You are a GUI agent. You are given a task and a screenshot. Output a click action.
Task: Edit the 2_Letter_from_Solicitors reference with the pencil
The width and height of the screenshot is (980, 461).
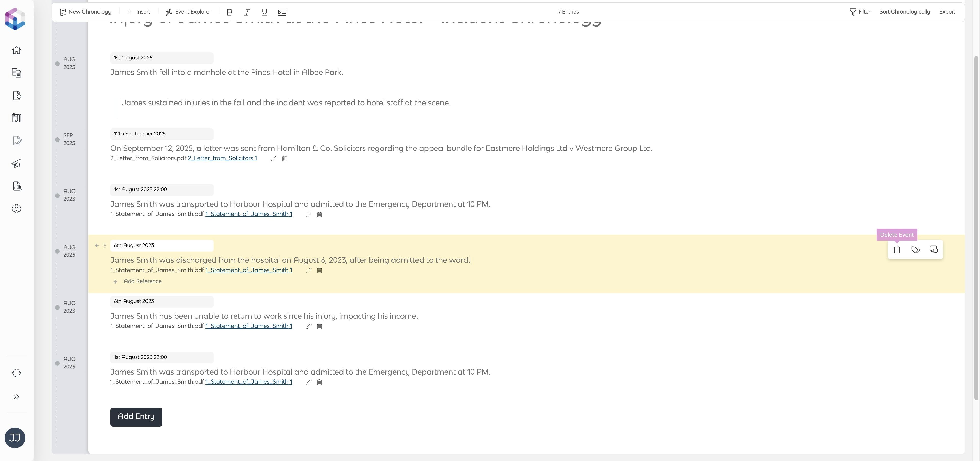click(274, 159)
